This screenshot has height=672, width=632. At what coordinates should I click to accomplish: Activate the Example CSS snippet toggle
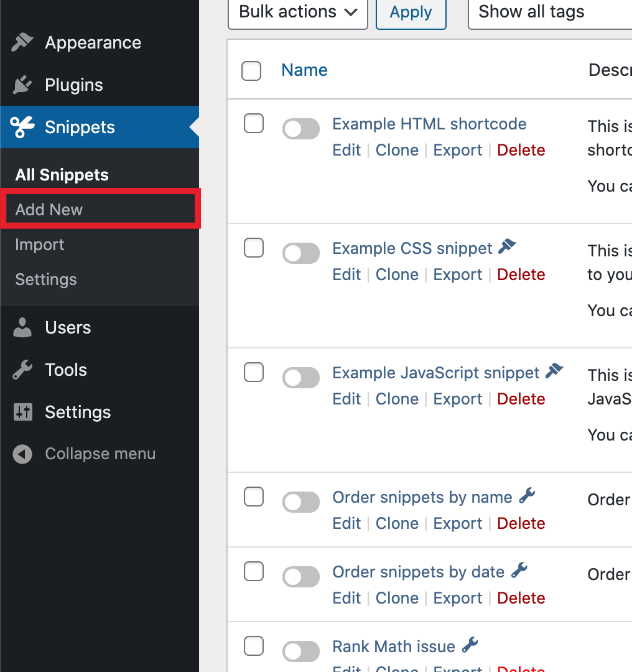pos(301,253)
